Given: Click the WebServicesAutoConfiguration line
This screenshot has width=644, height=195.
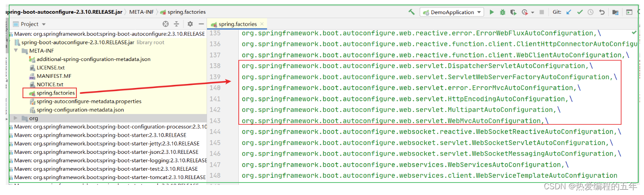Looking at the screenshot, I should point(405,164).
